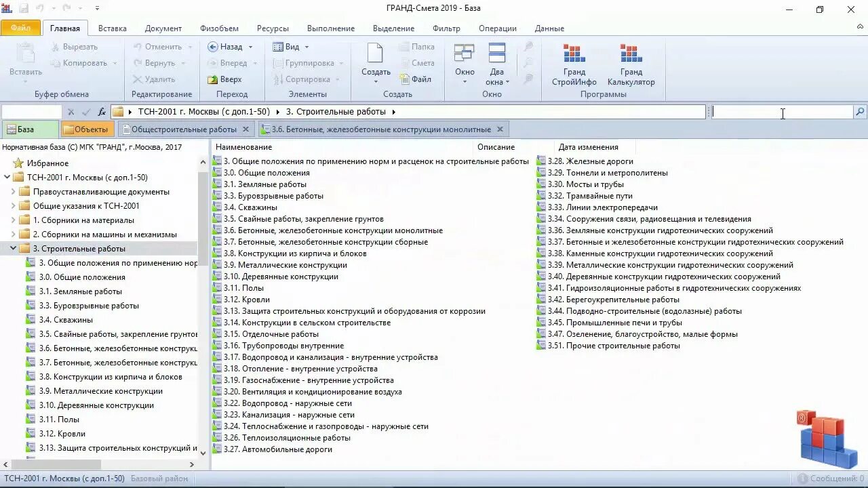Click Базовый район in the status bar
Viewport: 868px width, 488px height.
coord(159,479)
